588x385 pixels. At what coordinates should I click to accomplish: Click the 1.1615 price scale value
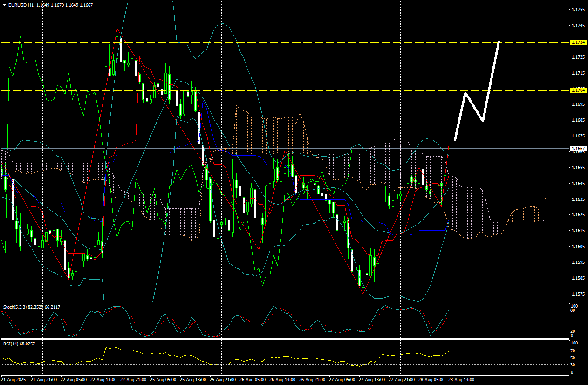tap(578, 231)
